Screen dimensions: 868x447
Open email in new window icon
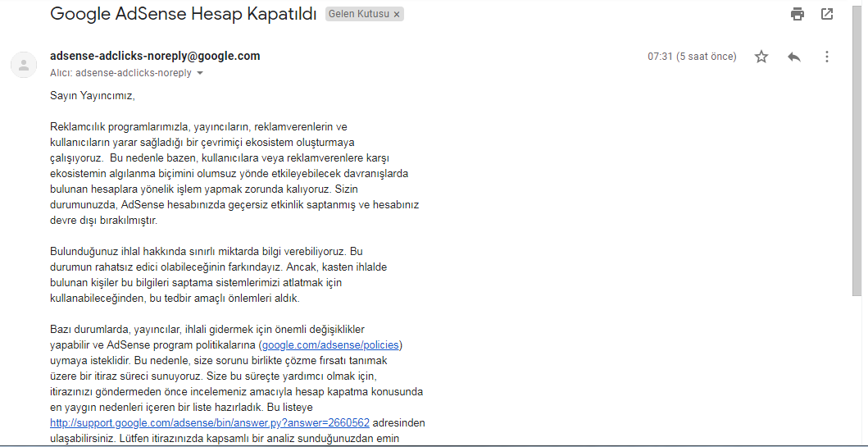(826, 15)
